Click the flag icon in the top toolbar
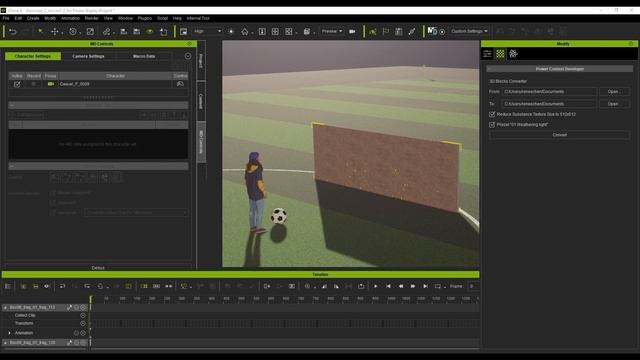Viewport: 640px width, 360px height. pyautogui.click(x=386, y=31)
